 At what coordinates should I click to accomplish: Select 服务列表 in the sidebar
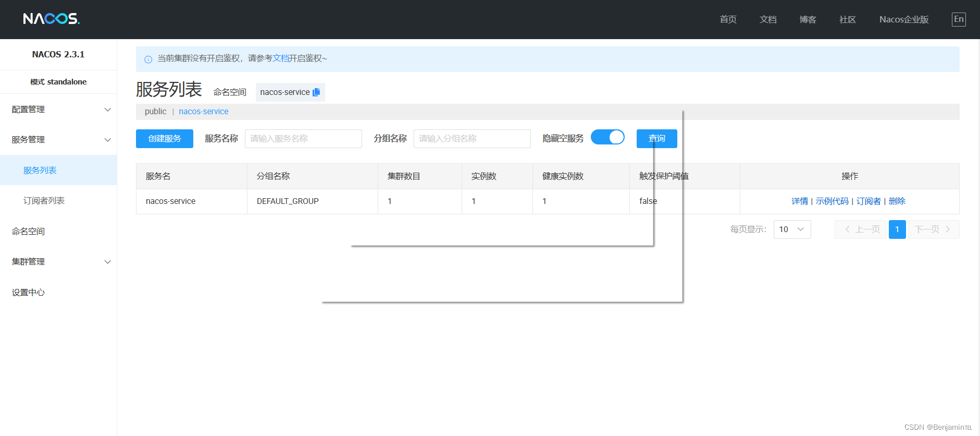pos(58,170)
